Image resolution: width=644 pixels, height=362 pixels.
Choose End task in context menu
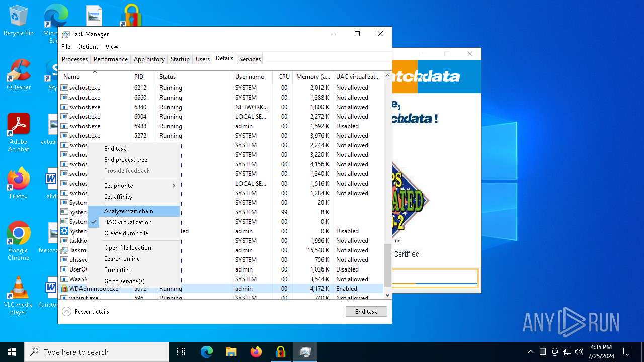point(134,149)
